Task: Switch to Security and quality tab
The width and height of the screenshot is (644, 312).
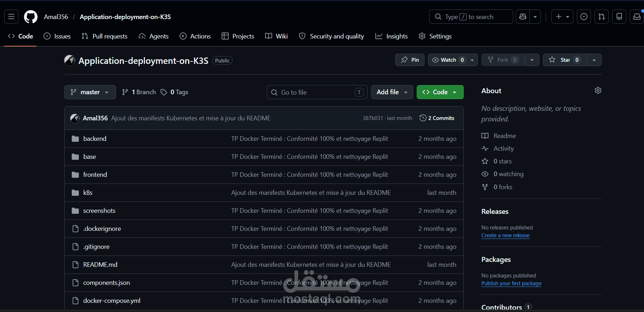Action: click(332, 36)
